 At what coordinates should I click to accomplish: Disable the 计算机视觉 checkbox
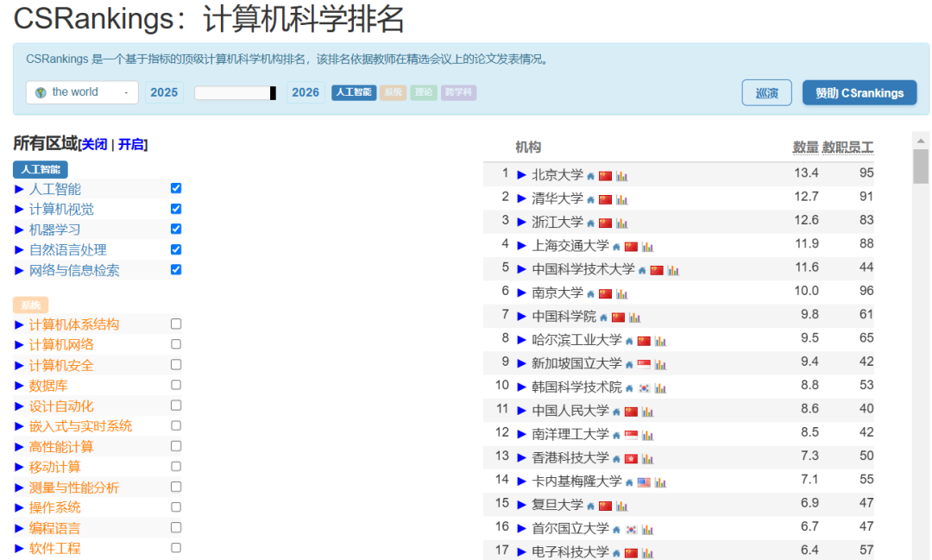(x=176, y=209)
